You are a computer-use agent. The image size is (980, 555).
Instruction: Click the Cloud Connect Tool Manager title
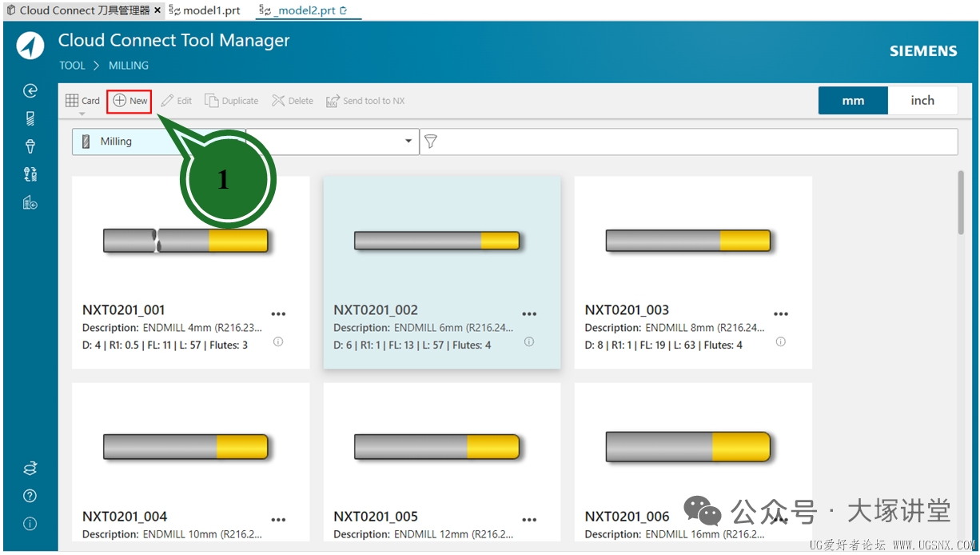(173, 40)
